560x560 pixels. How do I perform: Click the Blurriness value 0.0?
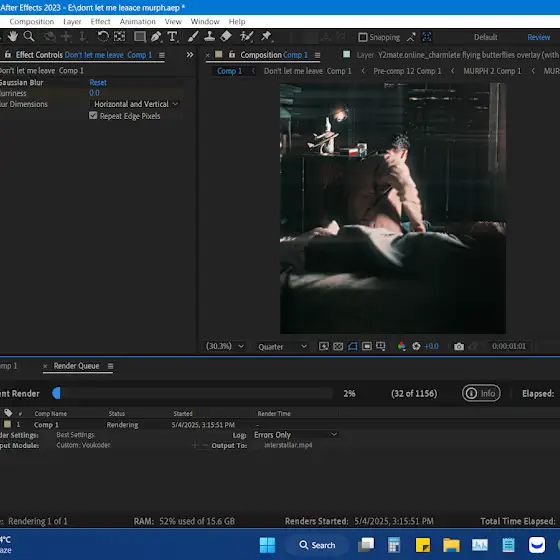[x=94, y=93]
